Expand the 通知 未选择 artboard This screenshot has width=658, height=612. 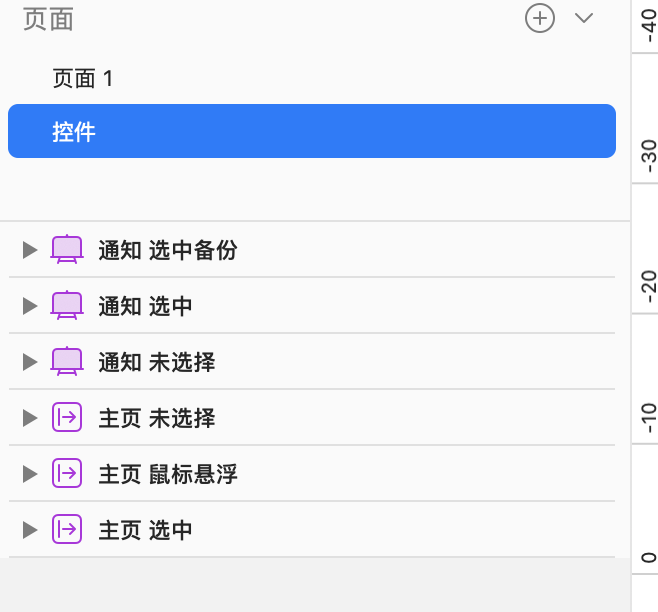30,362
